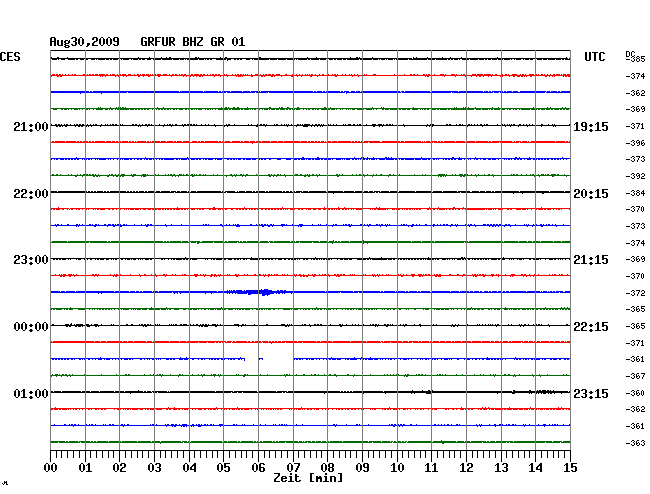
Task: Click x-axis minute tick label "09"
Action: click(362, 468)
